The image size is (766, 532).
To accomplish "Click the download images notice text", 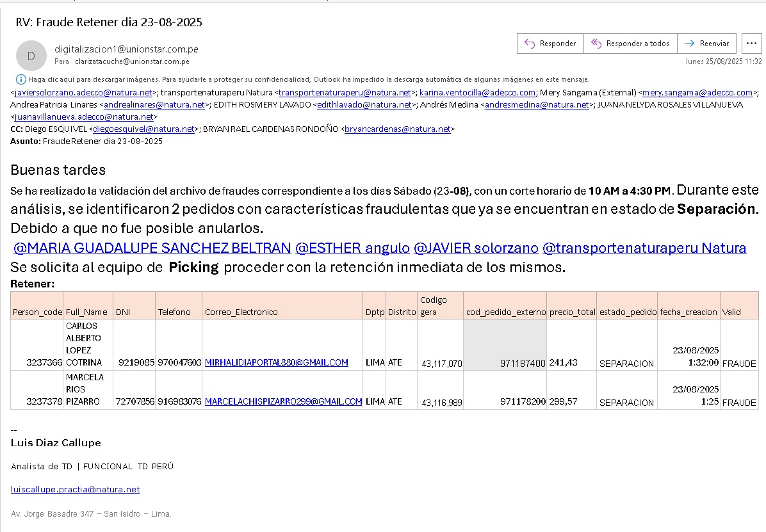I will (309, 79).
